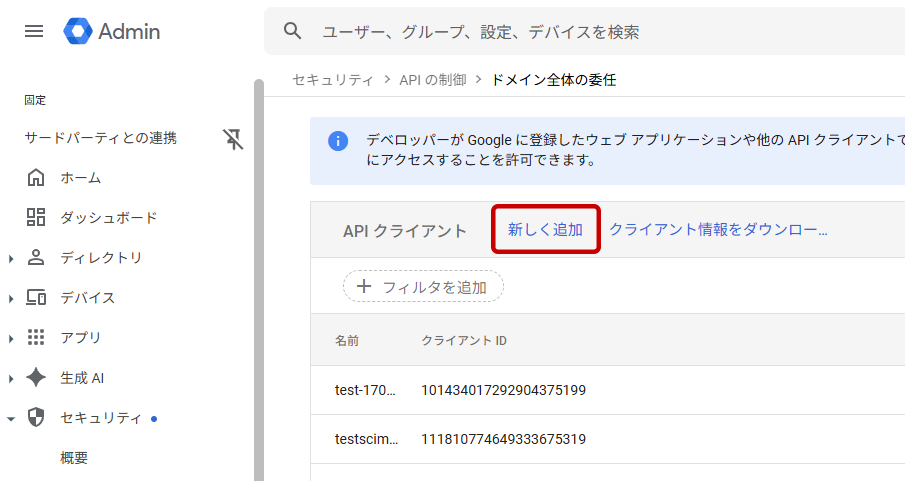Click クライアント情報をダウンロード link
Image resolution: width=905 pixels, height=481 pixels.
(718, 230)
